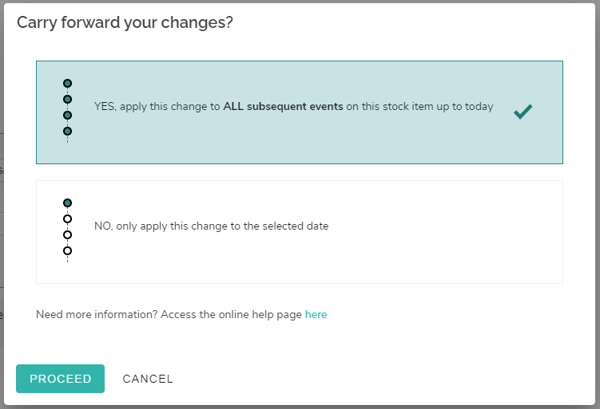Click third hollow dot in NO timeline icon
The image size is (600, 409).
point(68,235)
